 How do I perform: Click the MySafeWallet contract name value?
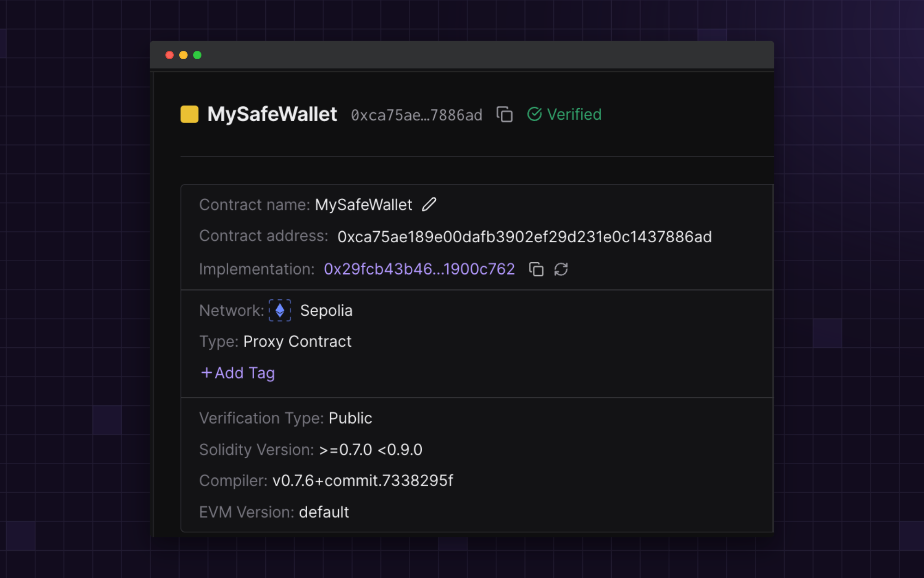pos(364,205)
